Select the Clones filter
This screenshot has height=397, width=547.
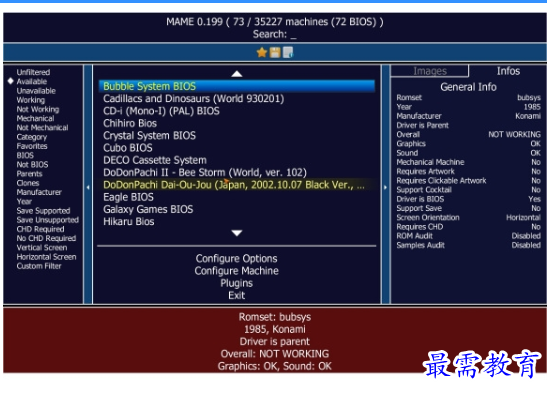(28, 183)
